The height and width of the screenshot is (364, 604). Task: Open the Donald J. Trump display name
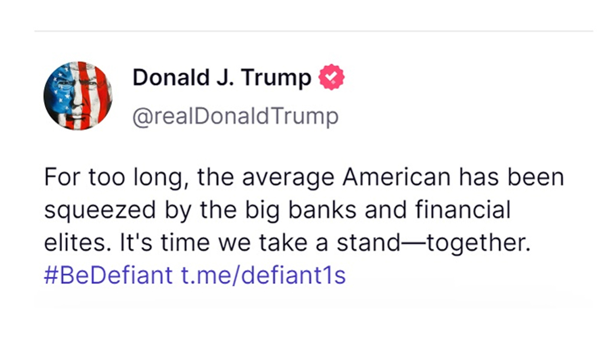[222, 78]
